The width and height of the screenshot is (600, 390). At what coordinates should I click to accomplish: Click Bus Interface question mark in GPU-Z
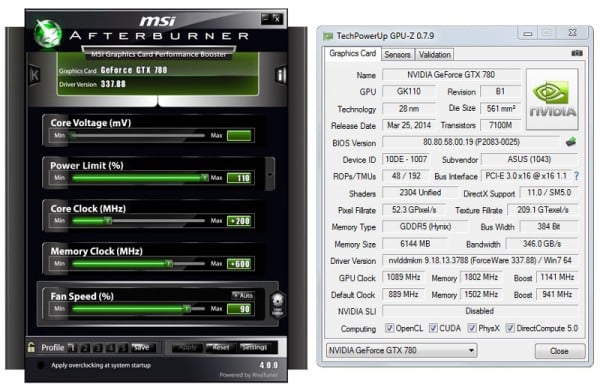(x=576, y=176)
